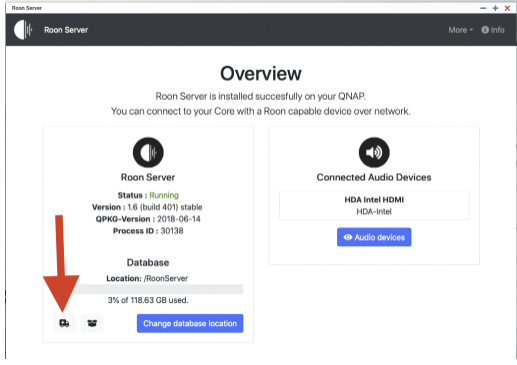517x365 pixels.
Task: Click the Roon logo in header bar
Action: tap(23, 30)
